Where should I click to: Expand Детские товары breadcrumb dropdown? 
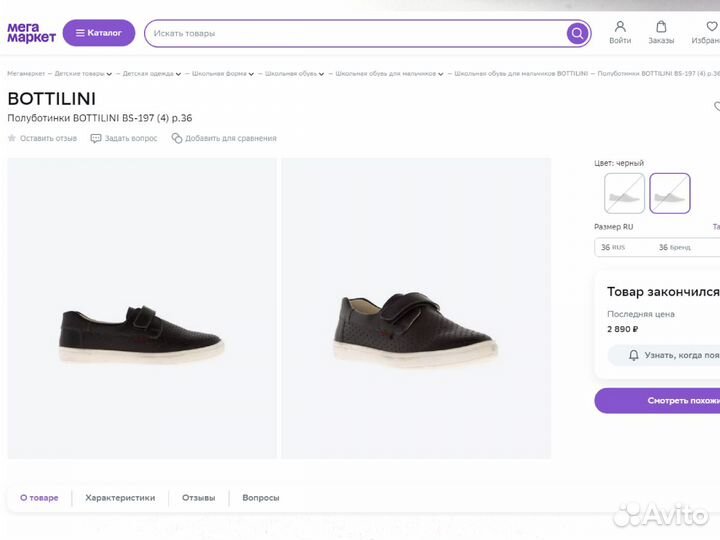[110, 74]
